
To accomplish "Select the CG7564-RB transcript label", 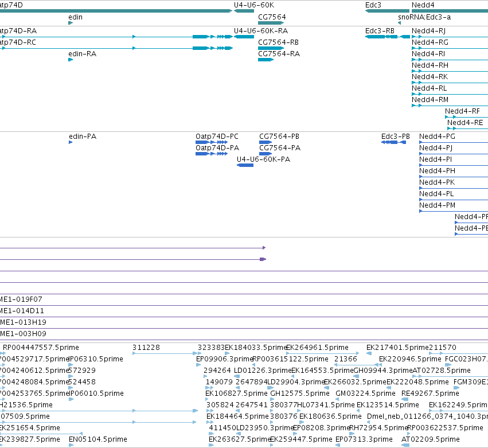I will coord(278,42).
